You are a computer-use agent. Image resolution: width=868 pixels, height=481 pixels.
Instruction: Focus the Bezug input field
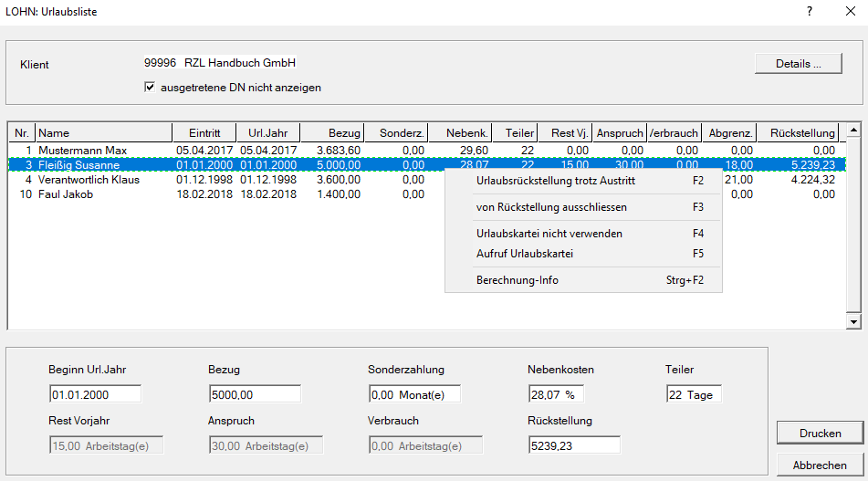click(255, 394)
